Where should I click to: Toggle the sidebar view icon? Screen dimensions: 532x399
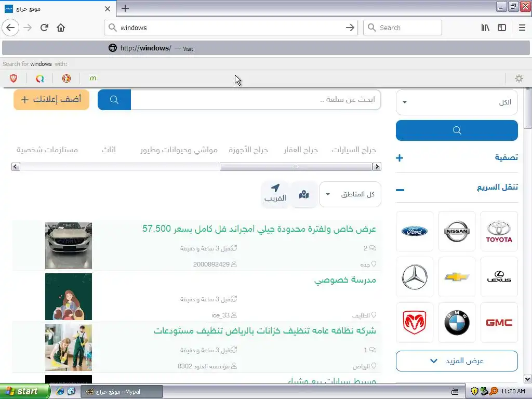pyautogui.click(x=502, y=28)
